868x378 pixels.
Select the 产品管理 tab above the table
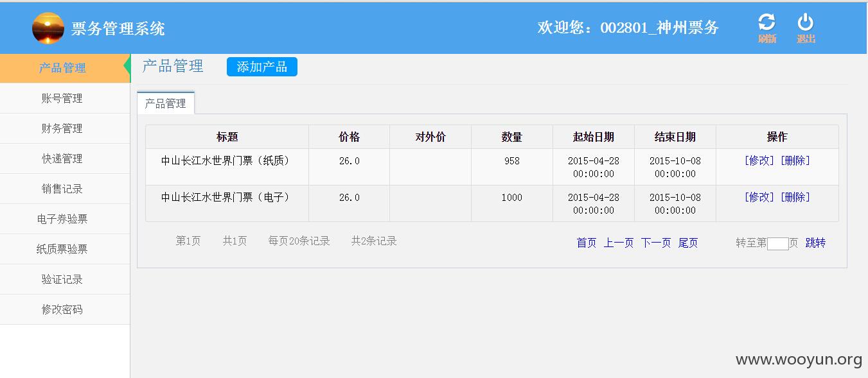coord(166,103)
